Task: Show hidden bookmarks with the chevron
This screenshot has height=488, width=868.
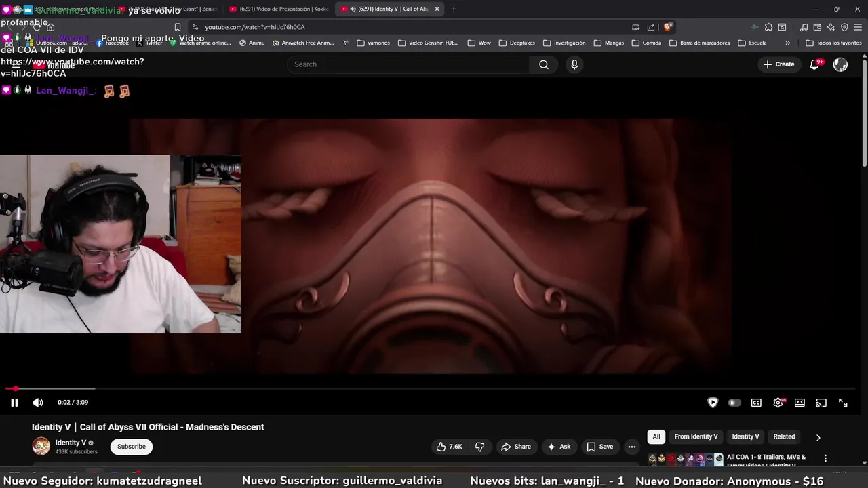Action: 787,43
